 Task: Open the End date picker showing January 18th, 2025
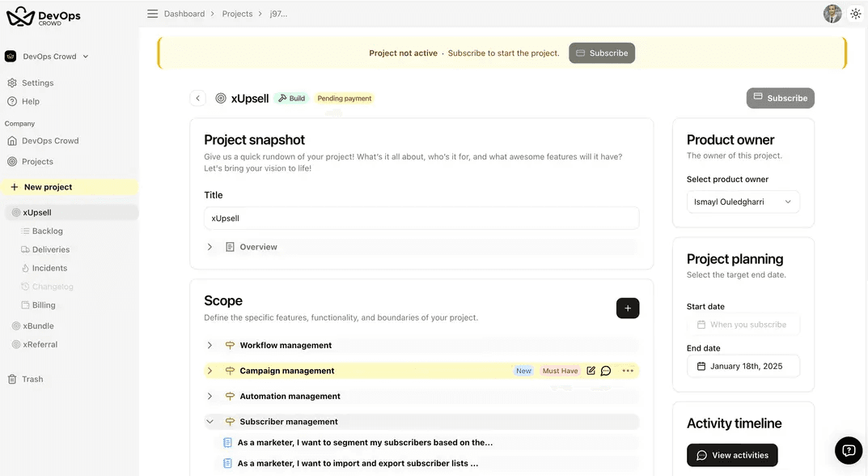(x=743, y=366)
